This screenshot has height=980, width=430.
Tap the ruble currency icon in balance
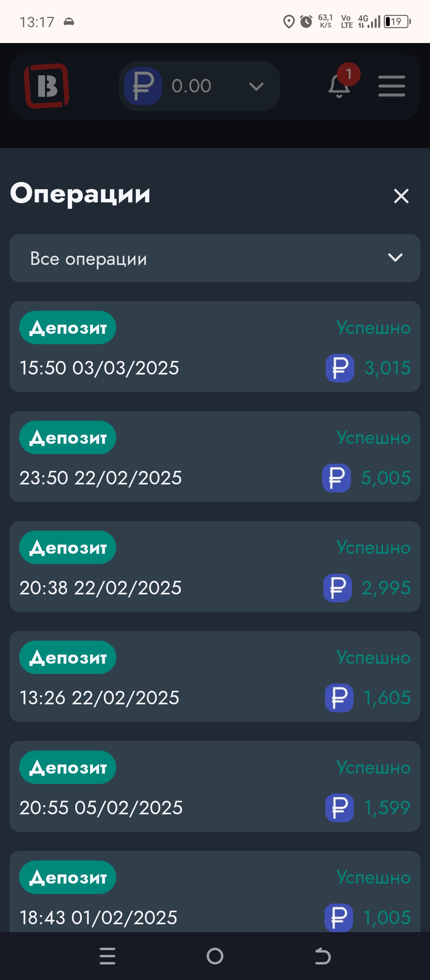point(143,86)
